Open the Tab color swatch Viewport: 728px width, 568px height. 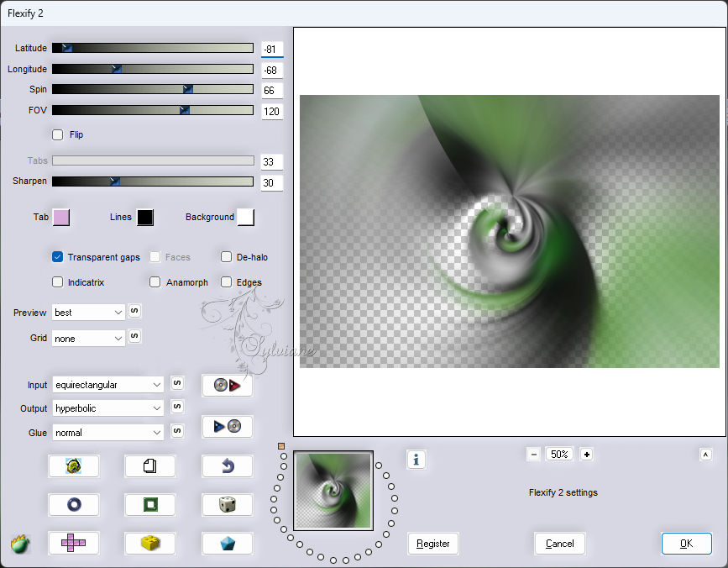[x=61, y=218]
